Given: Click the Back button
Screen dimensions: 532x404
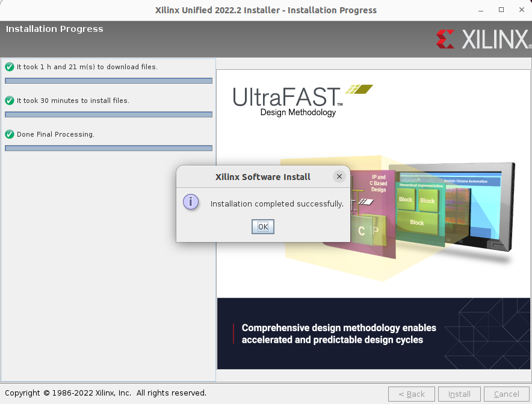Looking at the screenshot, I should click(x=412, y=394).
